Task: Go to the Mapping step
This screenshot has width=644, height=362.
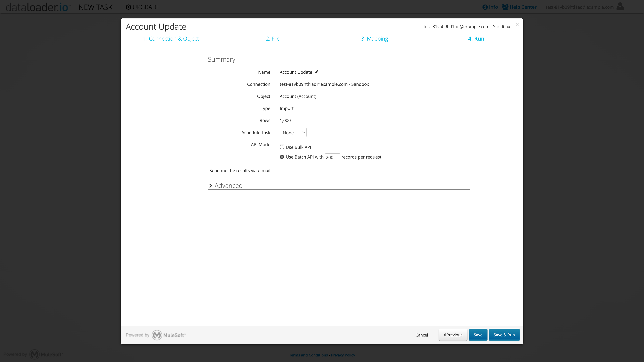Action: [374, 39]
